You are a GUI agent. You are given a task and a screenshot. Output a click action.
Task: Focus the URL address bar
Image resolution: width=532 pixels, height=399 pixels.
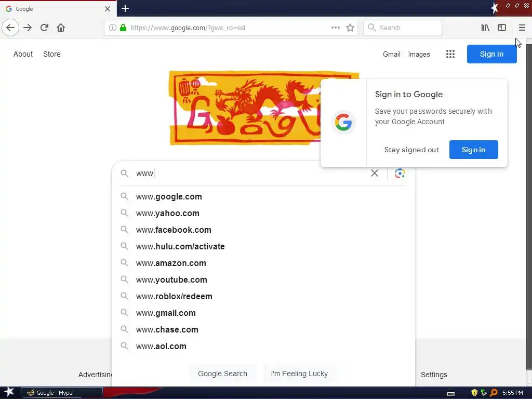tap(231, 28)
